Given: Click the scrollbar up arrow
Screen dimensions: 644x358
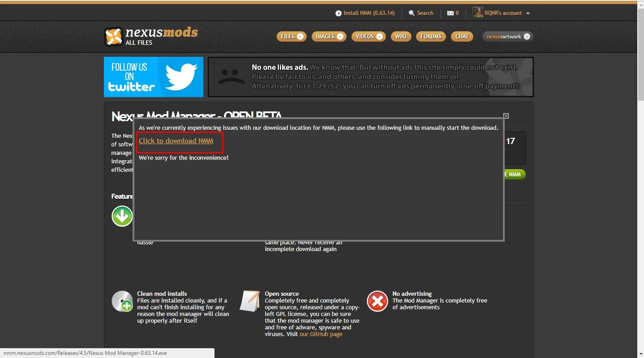Looking at the screenshot, I should tap(640, 4).
